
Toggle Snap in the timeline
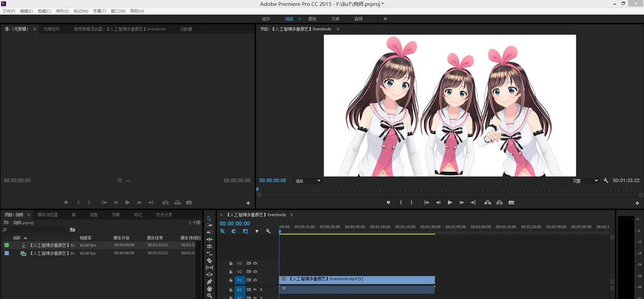233,231
